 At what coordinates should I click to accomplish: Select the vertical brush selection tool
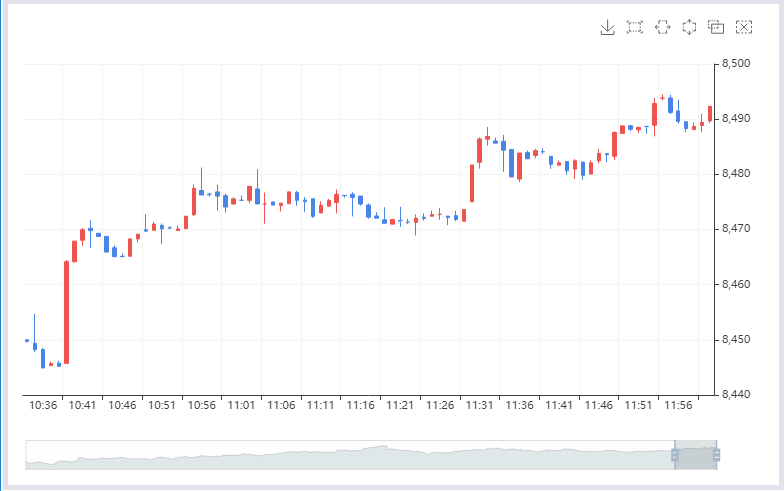(x=690, y=27)
